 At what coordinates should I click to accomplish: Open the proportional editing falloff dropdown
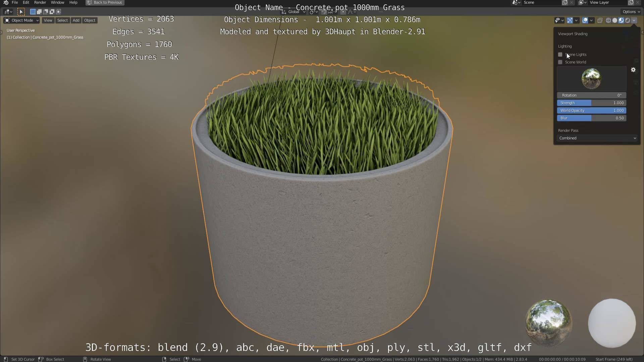[352, 12]
